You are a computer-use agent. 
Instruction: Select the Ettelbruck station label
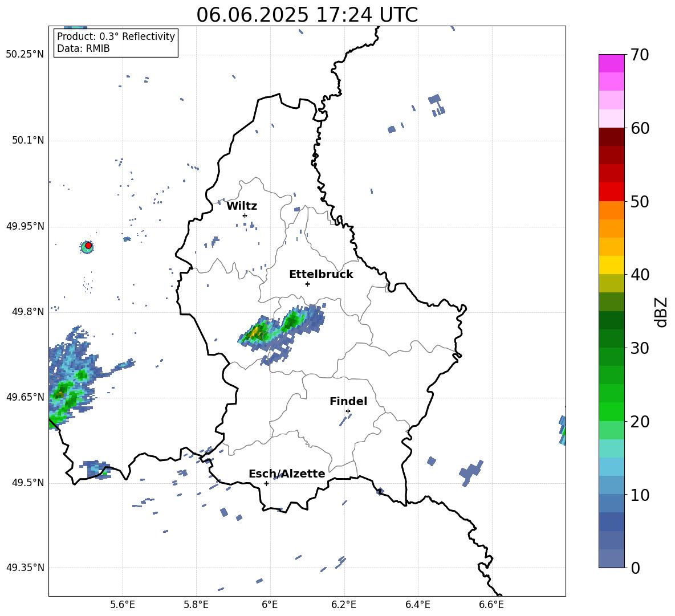[321, 275]
